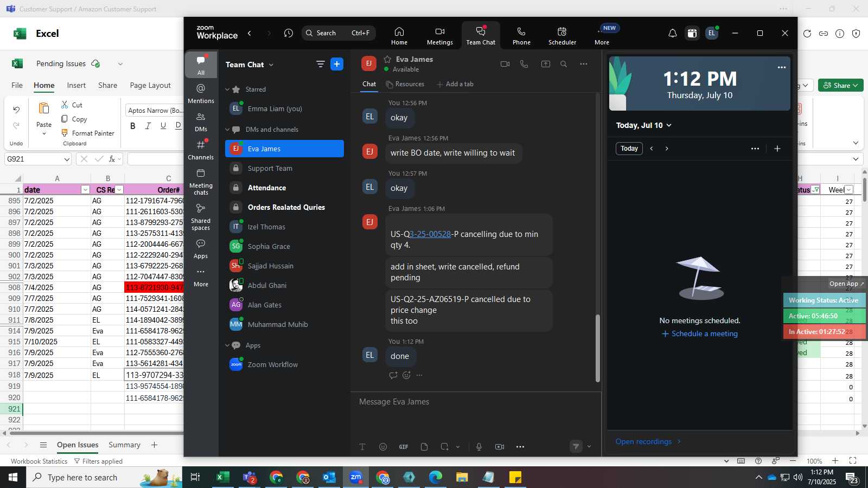868x488 pixels.
Task: Open date column filter dropdown
Action: pos(85,190)
